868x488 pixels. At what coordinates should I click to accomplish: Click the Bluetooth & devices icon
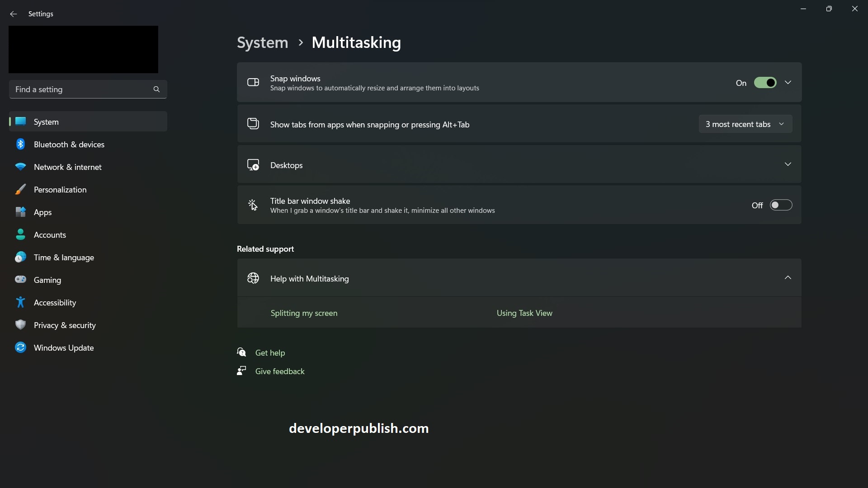coord(20,144)
